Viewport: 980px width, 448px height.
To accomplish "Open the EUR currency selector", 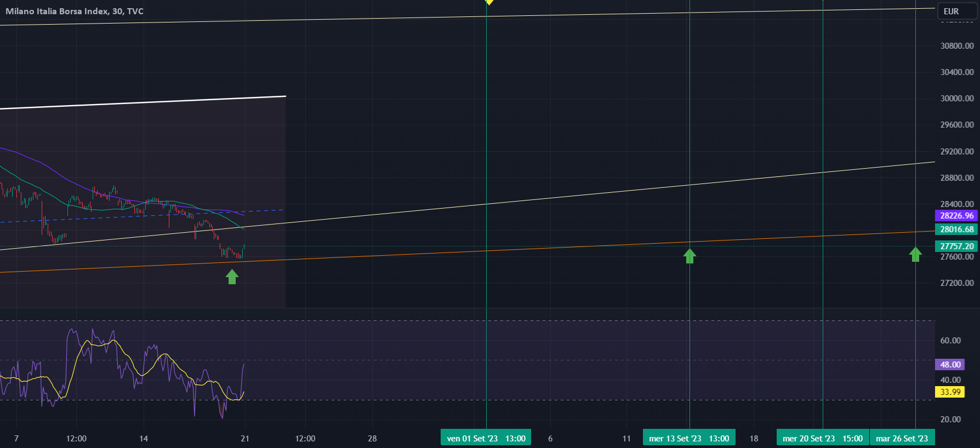I will click(x=957, y=11).
